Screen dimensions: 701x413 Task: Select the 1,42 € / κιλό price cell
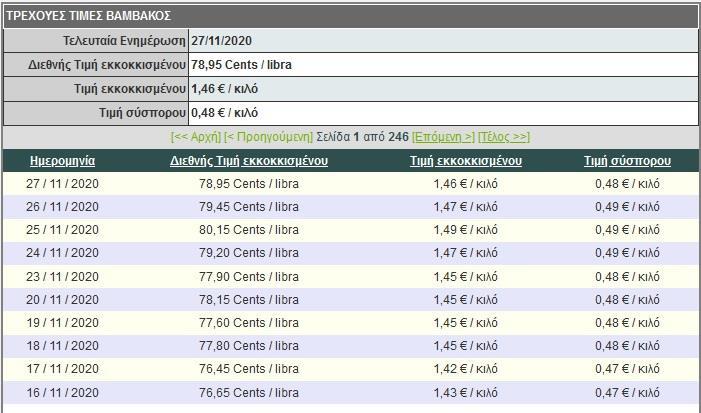pos(466,369)
